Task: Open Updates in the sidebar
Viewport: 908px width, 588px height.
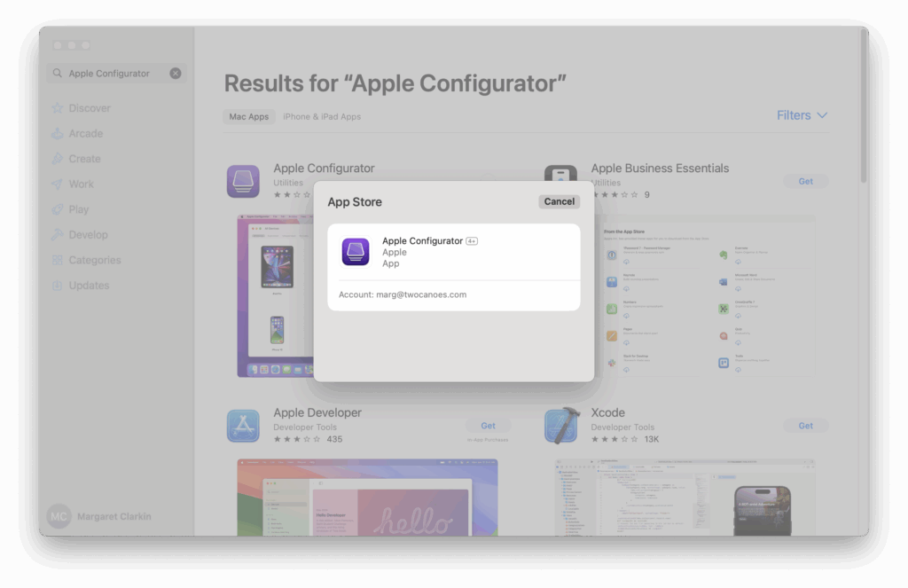Action: (89, 285)
